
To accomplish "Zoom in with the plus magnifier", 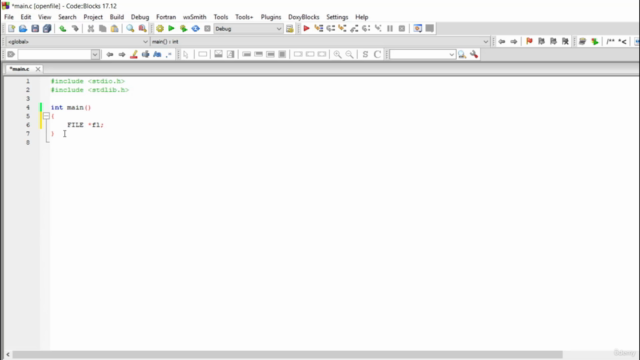I will [337, 54].
